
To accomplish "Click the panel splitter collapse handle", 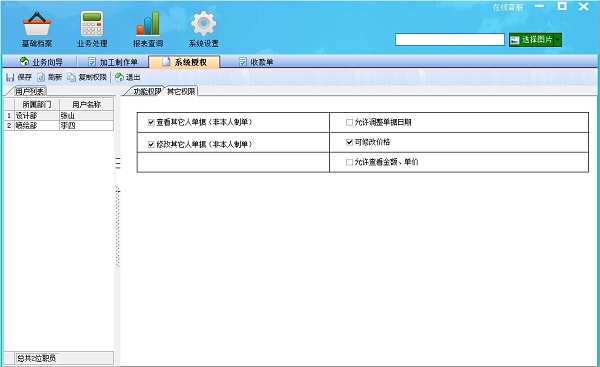I will coord(117,163).
